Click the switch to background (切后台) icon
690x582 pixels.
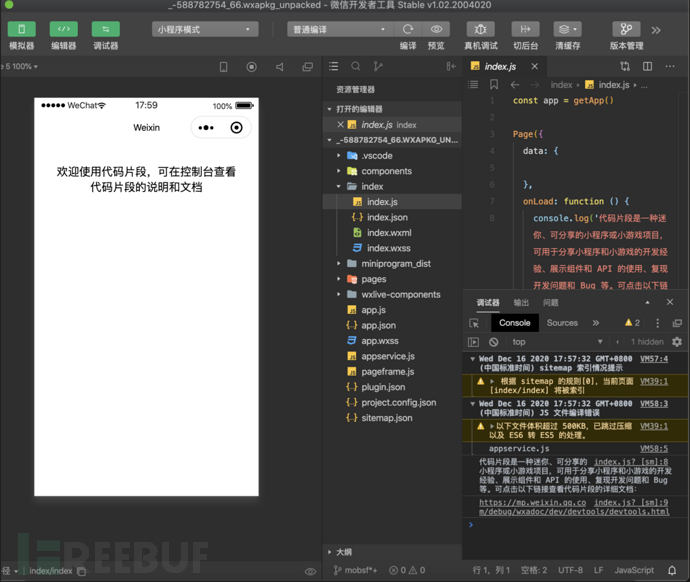[525, 29]
